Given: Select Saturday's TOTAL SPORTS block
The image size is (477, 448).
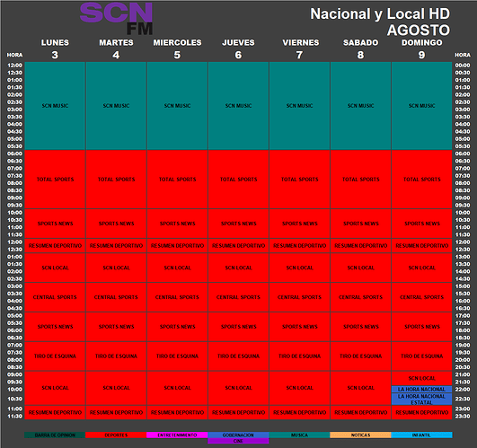Looking at the screenshot, I should tap(361, 180).
